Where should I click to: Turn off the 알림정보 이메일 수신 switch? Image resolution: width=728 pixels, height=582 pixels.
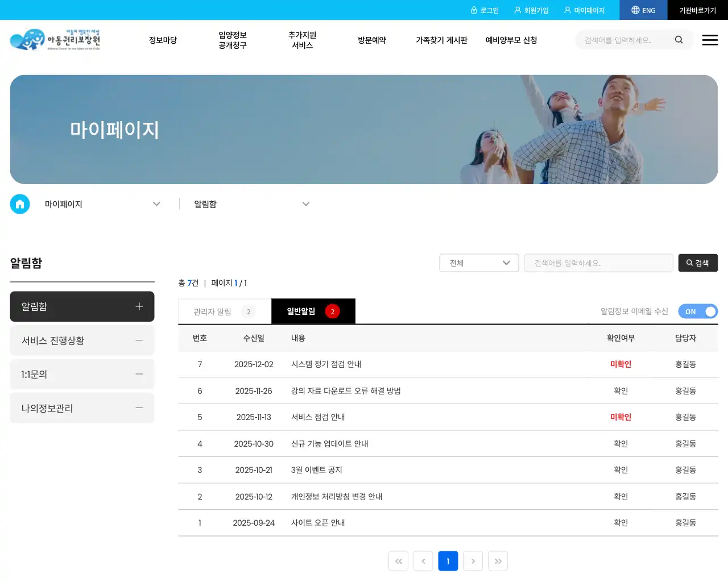698,311
